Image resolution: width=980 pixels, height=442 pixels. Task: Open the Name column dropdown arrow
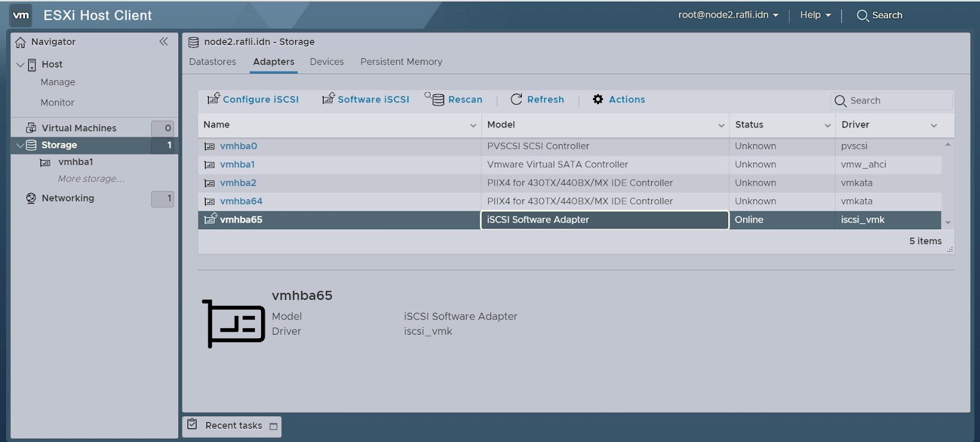pos(473,125)
